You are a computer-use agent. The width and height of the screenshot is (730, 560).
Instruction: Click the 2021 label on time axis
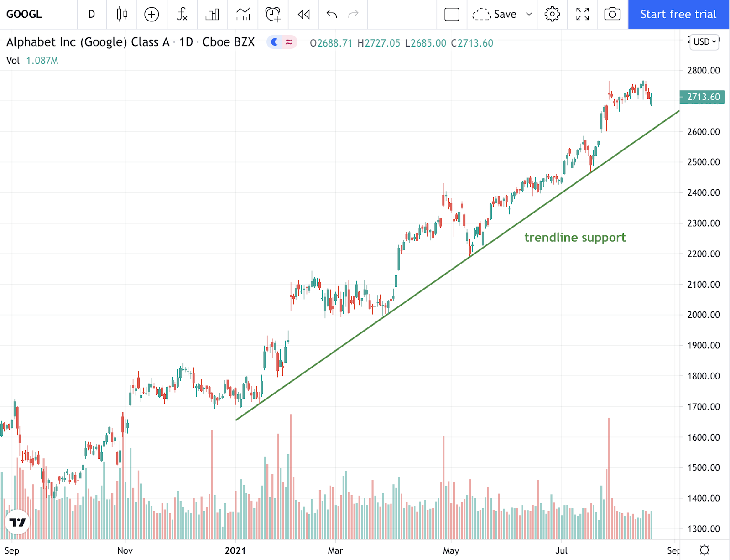coord(235,550)
